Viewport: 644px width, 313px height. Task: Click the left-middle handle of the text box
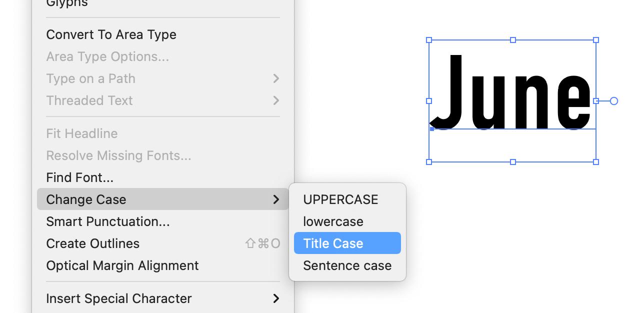429,101
